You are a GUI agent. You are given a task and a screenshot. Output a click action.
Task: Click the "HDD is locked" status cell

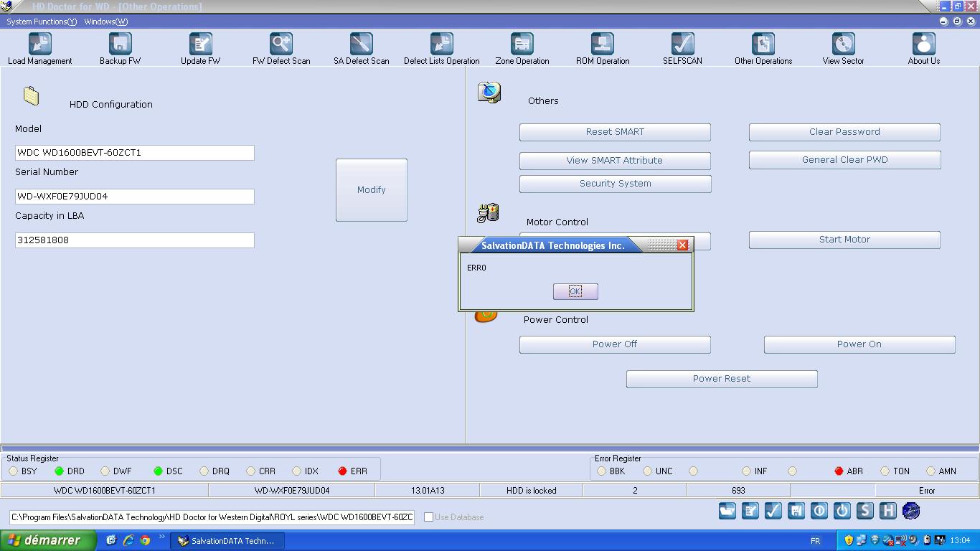click(532, 491)
